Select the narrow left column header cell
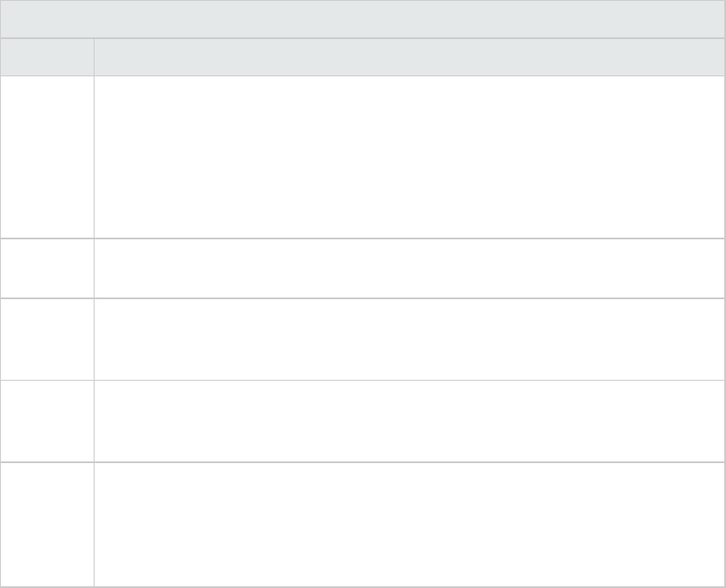 [47, 56]
